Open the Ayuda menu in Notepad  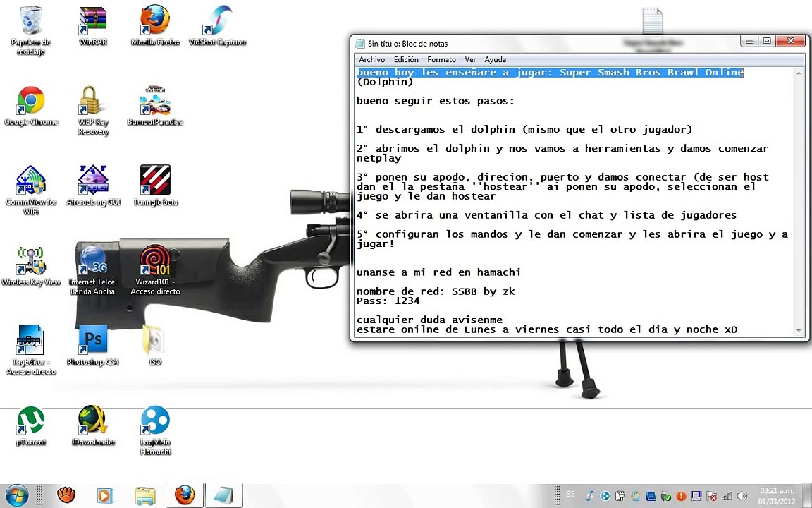click(x=495, y=59)
